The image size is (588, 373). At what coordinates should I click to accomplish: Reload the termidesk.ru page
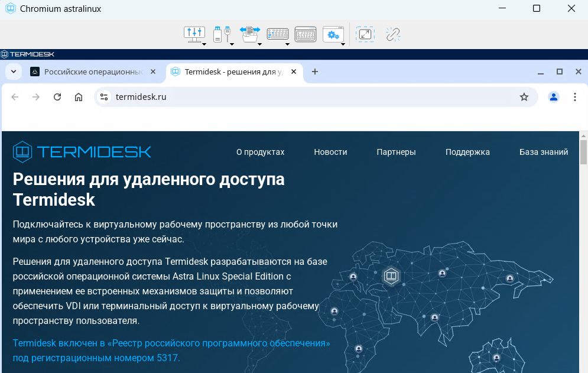(x=57, y=97)
